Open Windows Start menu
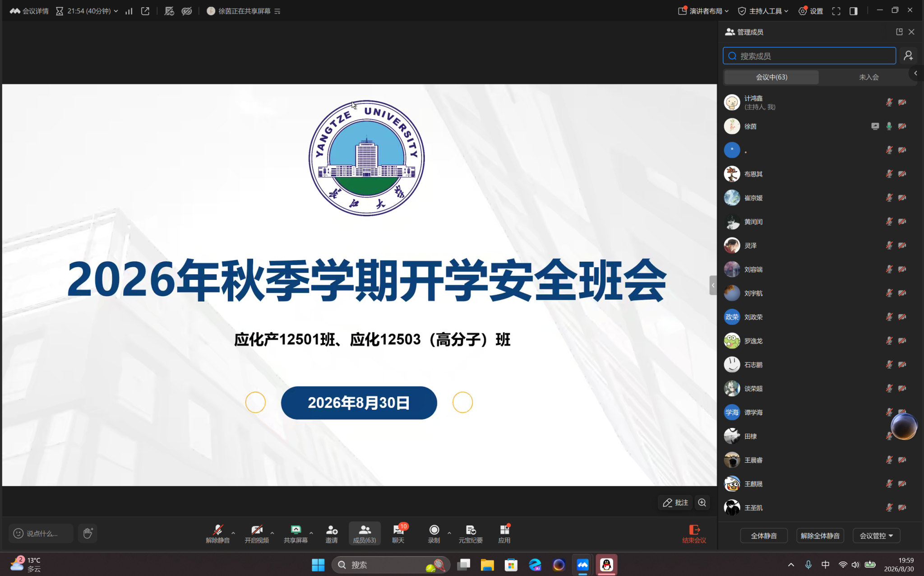This screenshot has height=576, width=924. (318, 565)
